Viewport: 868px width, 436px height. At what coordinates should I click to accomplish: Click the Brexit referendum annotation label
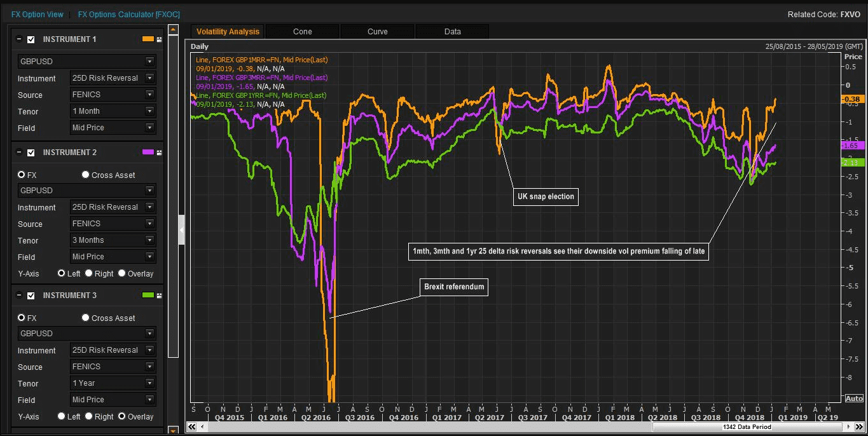pos(454,287)
